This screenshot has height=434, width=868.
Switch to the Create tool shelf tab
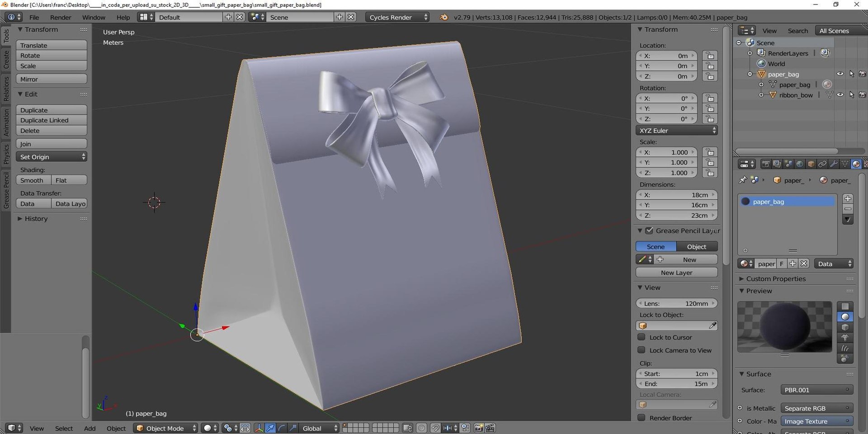pos(6,59)
